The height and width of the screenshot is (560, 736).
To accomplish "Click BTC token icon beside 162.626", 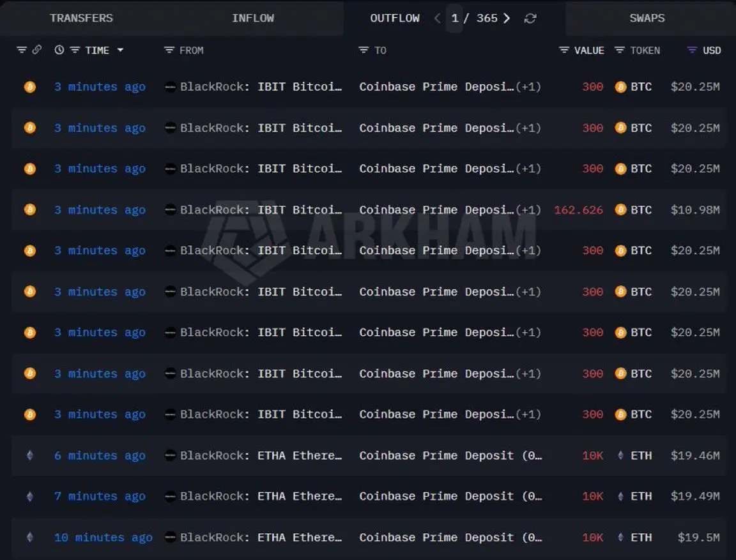I will [x=620, y=209].
